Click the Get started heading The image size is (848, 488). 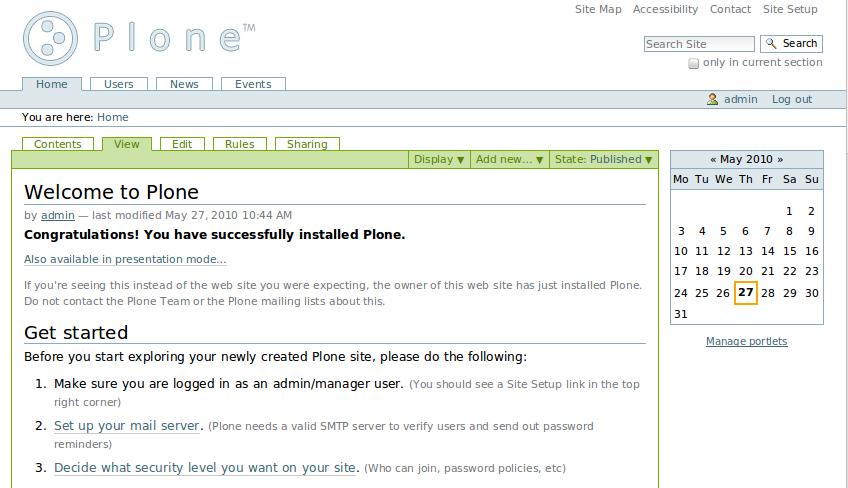coord(76,333)
